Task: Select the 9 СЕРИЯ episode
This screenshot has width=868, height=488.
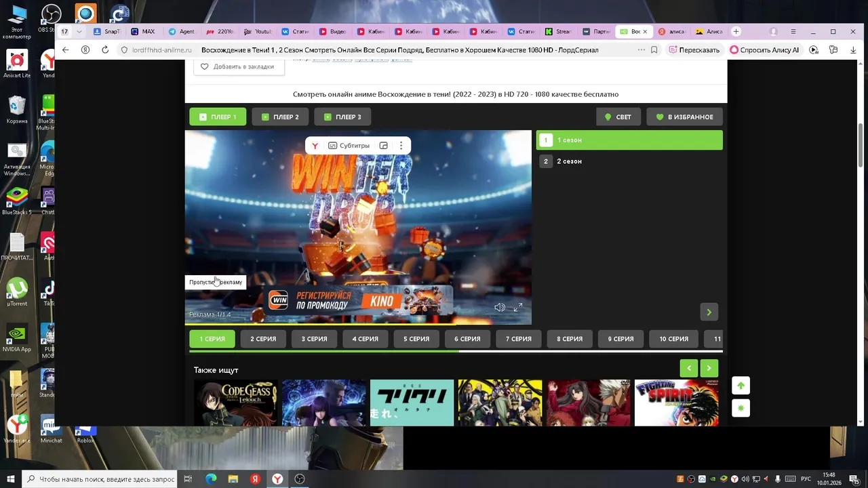Action: 620,339
